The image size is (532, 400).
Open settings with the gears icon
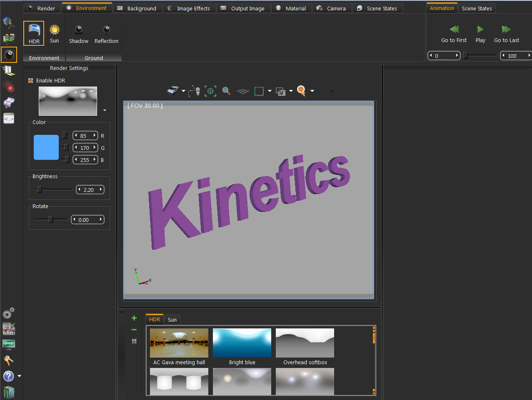pyautogui.click(x=8, y=313)
